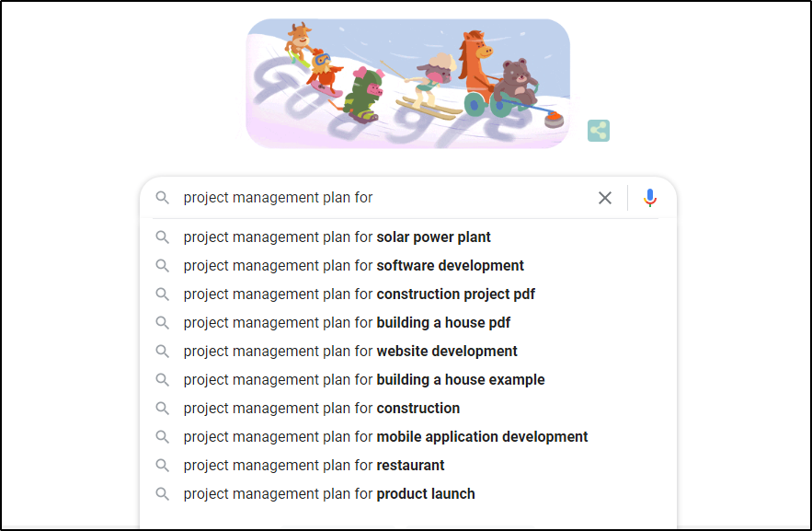Screen dimensions: 812x531
Task: Select suggestion for solar power plant
Action: [x=337, y=237]
